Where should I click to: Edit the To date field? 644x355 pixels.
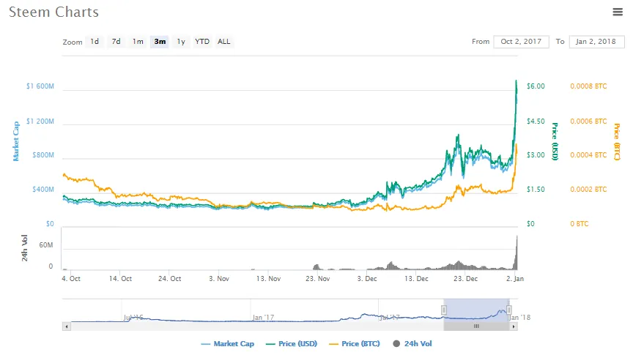tap(596, 42)
